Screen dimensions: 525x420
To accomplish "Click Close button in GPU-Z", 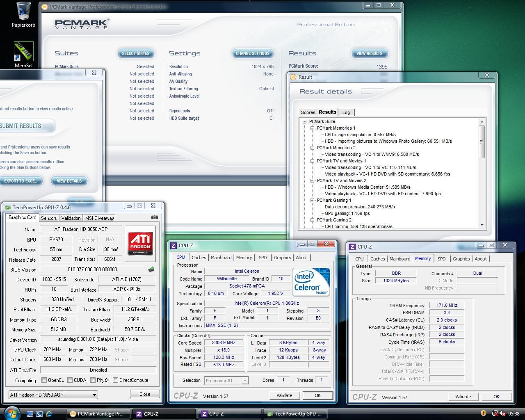I will coord(145,394).
